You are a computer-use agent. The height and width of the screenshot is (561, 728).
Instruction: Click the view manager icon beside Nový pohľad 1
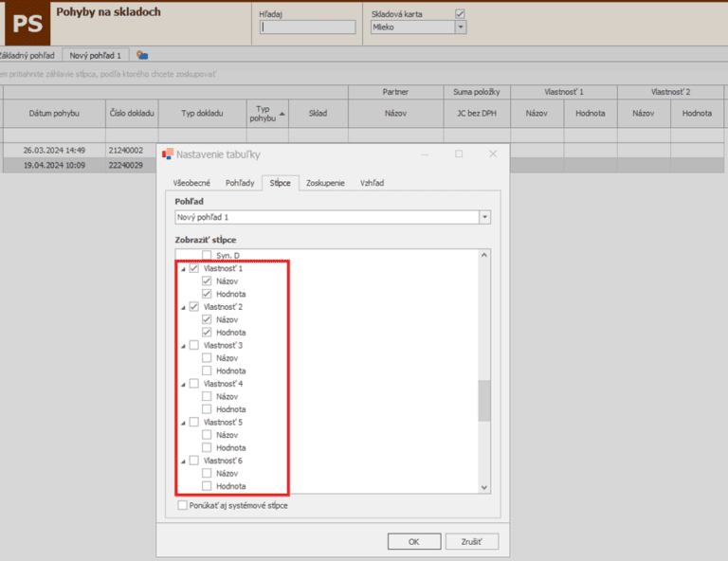142,56
